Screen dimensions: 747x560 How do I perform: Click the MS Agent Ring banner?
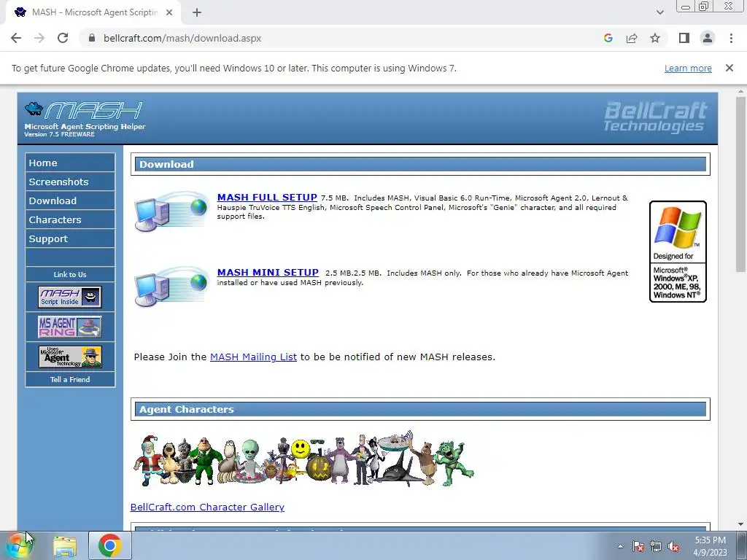click(70, 327)
